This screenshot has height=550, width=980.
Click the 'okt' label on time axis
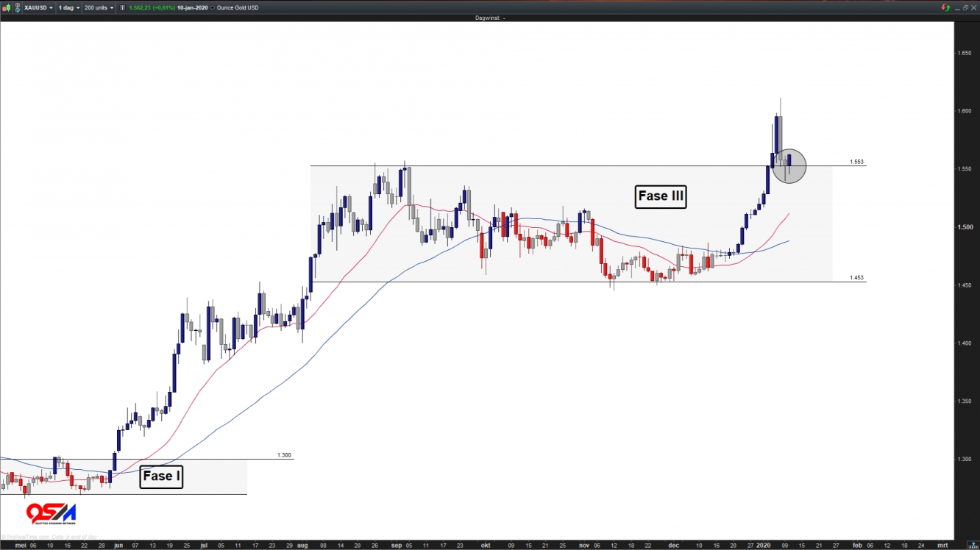pyautogui.click(x=485, y=546)
